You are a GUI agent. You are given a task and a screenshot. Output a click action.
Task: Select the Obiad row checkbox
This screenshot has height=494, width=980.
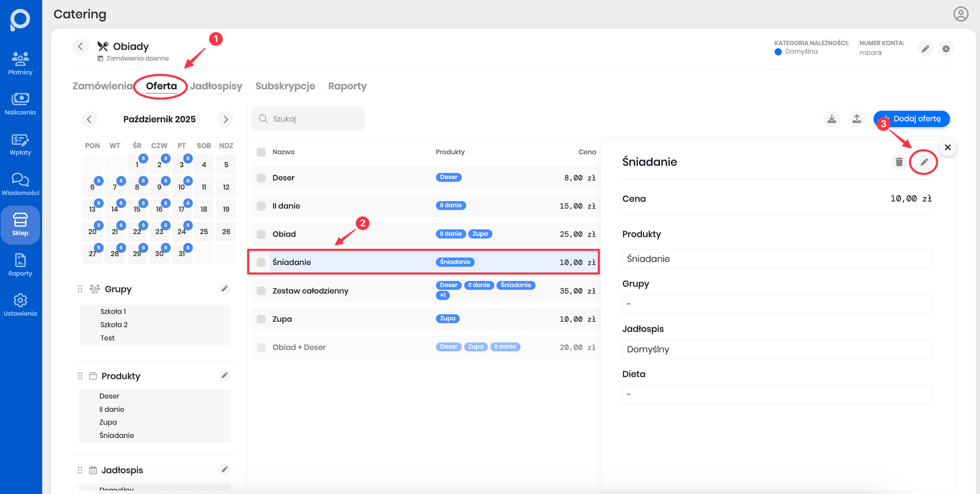click(x=261, y=234)
